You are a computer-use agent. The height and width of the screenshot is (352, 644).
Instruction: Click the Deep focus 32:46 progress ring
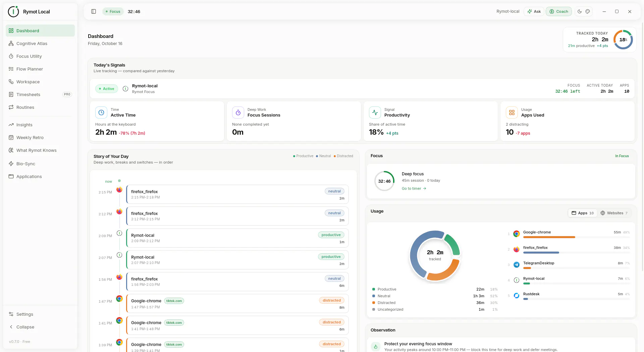pos(384,181)
